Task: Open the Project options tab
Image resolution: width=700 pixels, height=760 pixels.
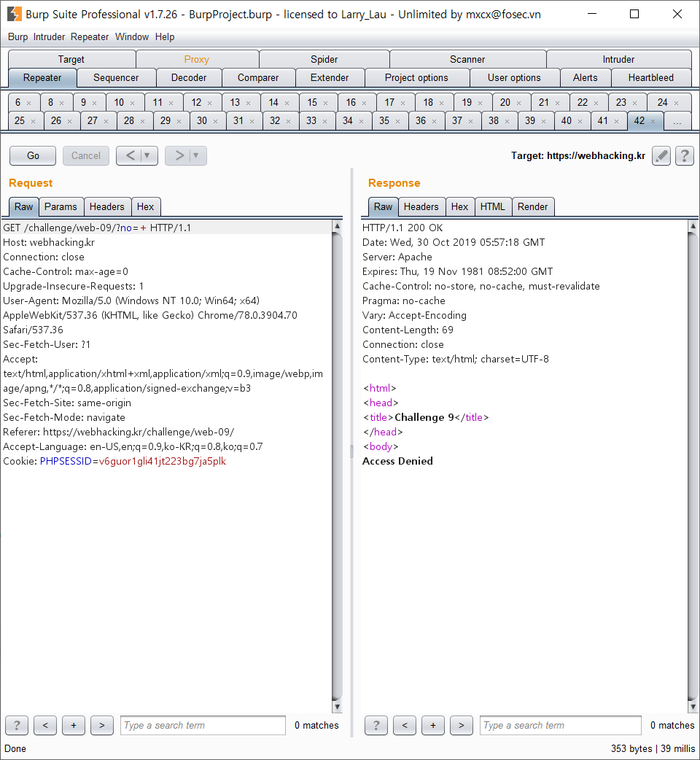Action: click(x=416, y=77)
